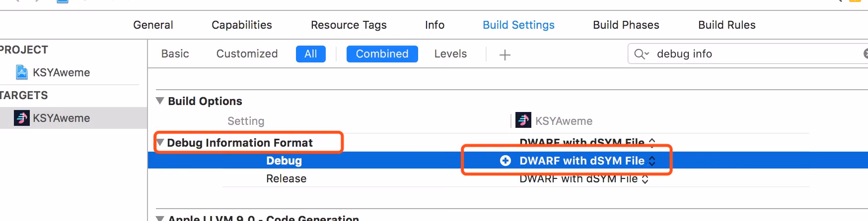Image resolution: width=868 pixels, height=221 pixels.
Task: Click the plus icon to add build setting
Action: tap(505, 55)
